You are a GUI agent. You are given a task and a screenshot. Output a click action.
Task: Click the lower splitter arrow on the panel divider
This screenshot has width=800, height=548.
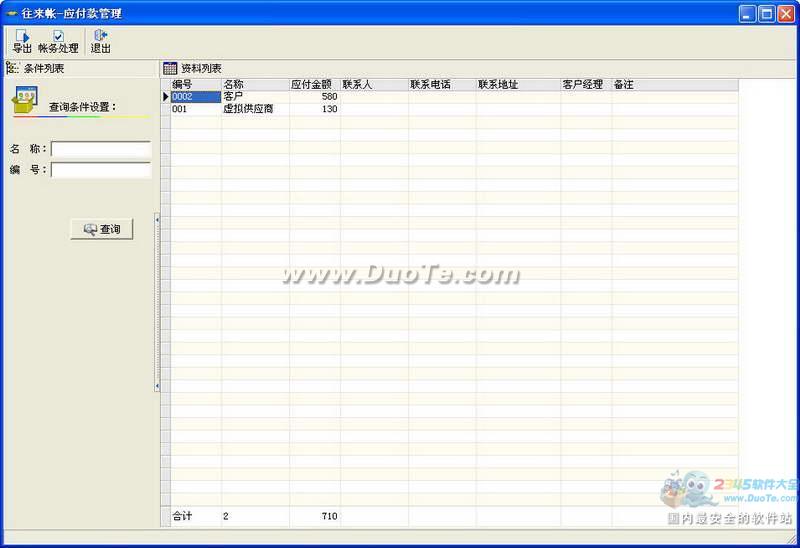coord(157,386)
